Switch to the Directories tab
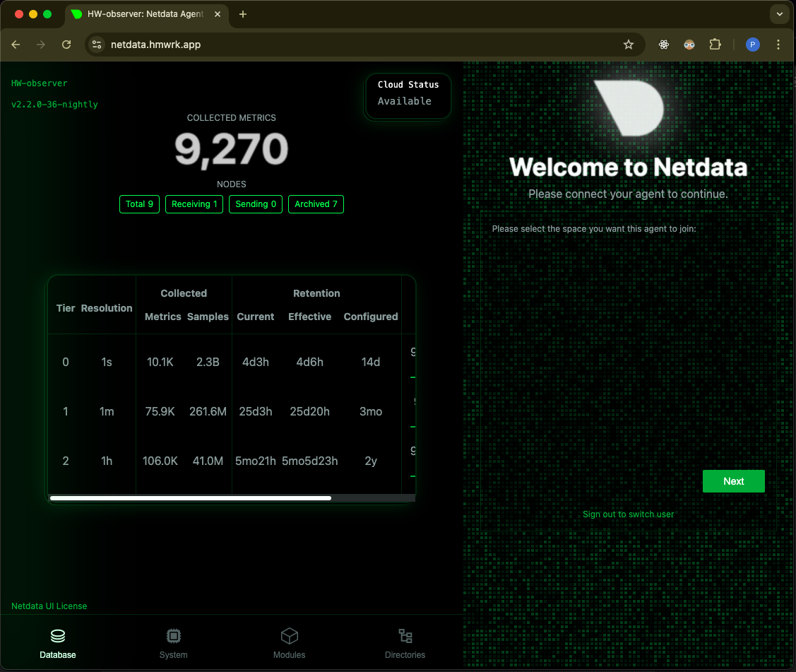Image resolution: width=796 pixels, height=672 pixels. click(x=405, y=644)
